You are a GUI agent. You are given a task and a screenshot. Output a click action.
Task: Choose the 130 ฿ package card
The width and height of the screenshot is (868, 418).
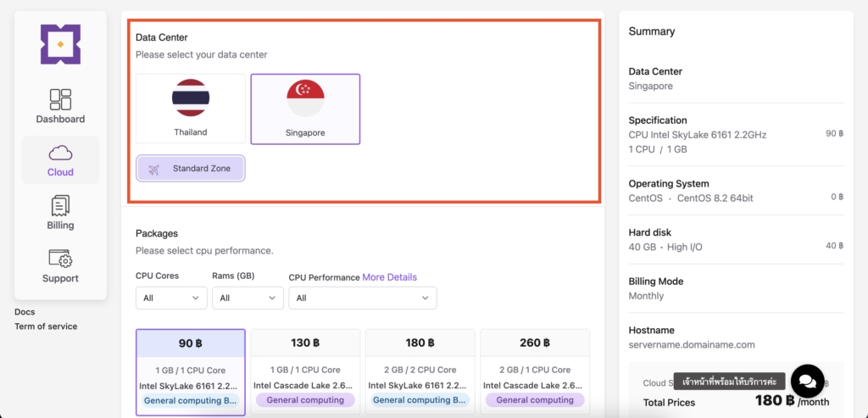click(x=305, y=371)
